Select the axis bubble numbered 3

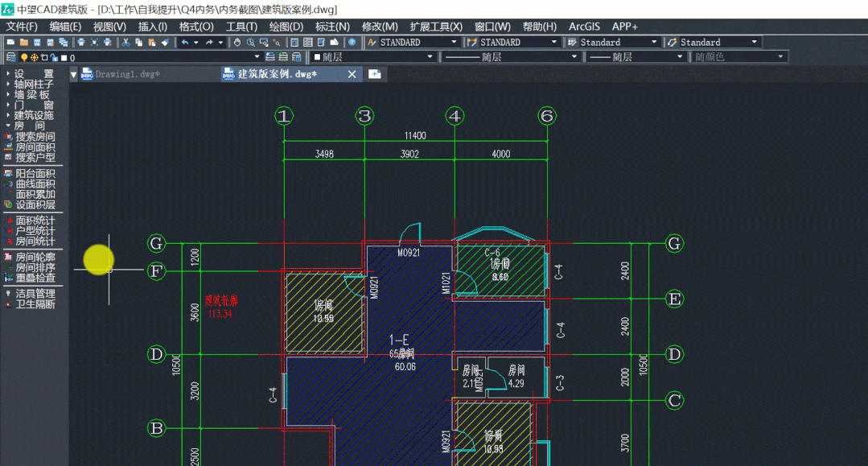(364, 116)
